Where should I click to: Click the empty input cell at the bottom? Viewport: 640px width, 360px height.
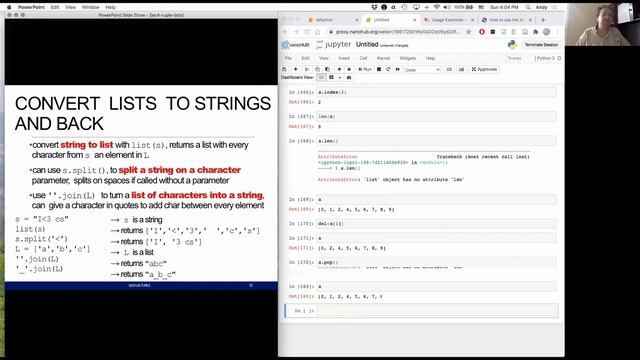(x=437, y=311)
